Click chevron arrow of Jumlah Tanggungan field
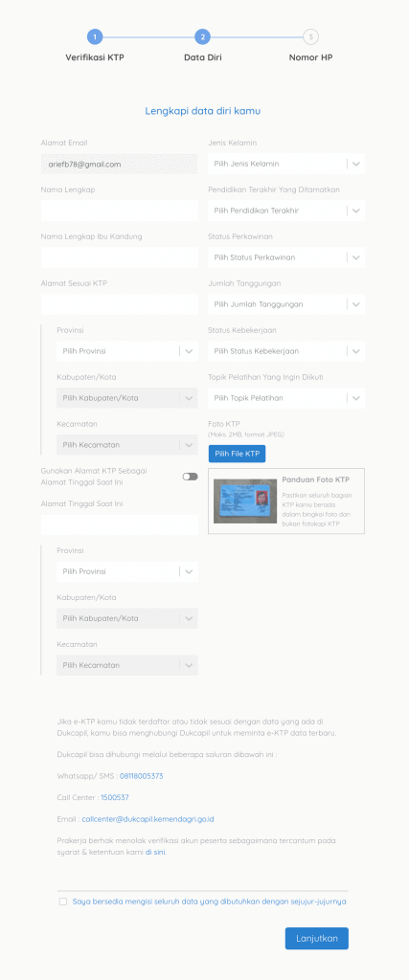The image size is (409, 980). pyautogui.click(x=356, y=304)
